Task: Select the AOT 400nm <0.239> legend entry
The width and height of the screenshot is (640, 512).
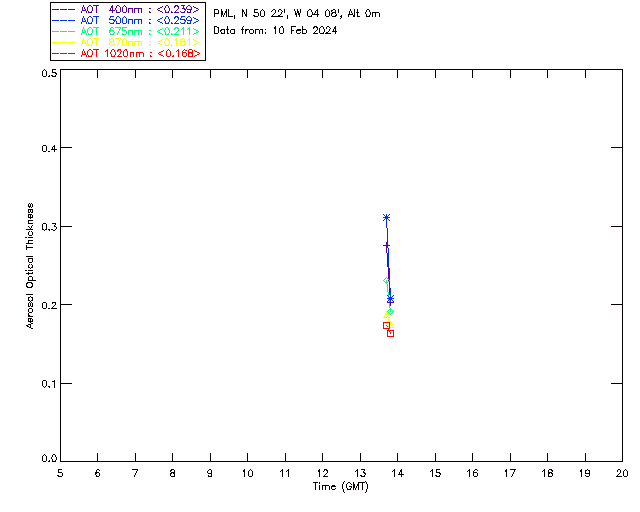Action: 126,9
